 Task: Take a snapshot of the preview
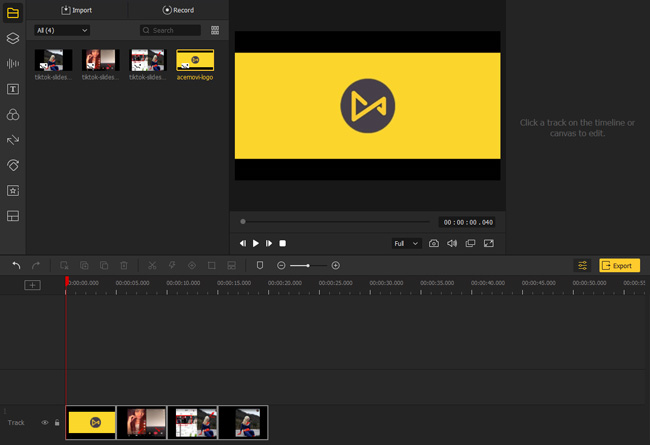434,243
